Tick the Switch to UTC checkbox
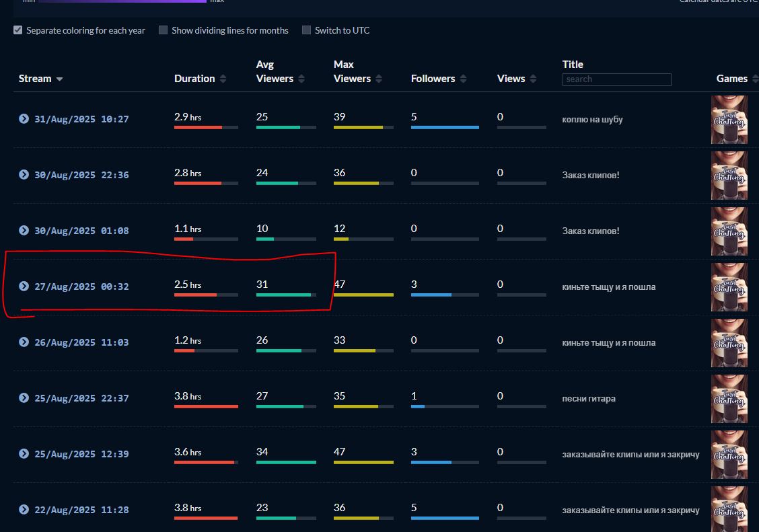Screen dimensions: 759x532 306,30
